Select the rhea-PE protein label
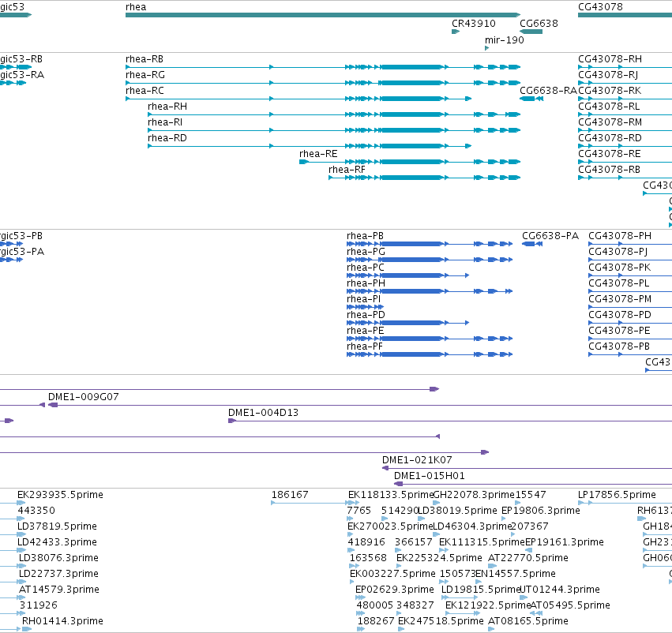 [366, 331]
